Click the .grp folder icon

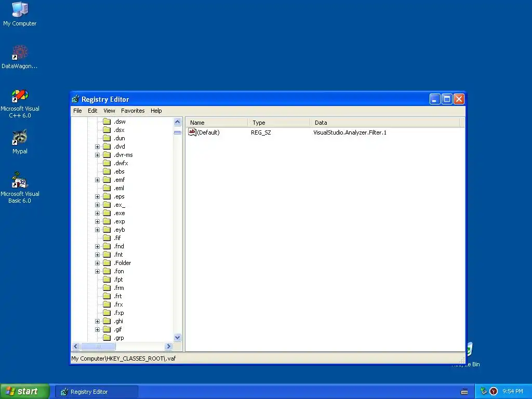[107, 338]
